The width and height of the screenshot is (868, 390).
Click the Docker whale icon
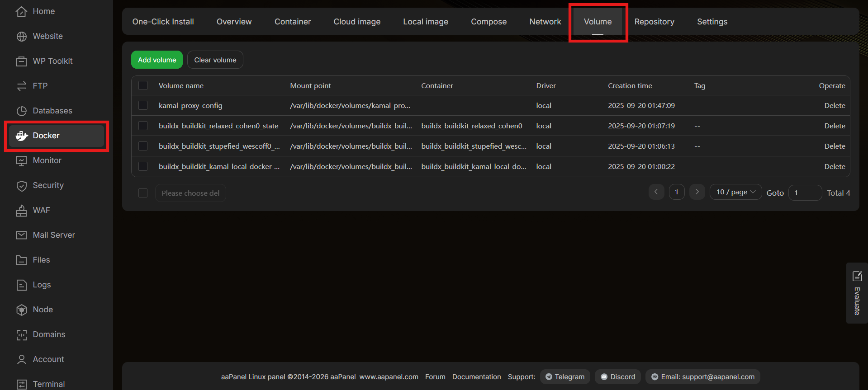pos(21,136)
